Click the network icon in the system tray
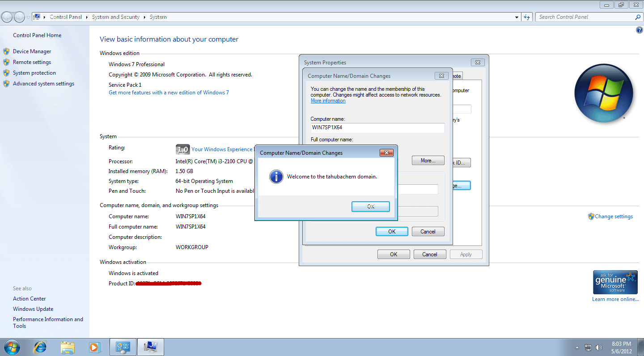This screenshot has height=356, width=644. point(588,348)
